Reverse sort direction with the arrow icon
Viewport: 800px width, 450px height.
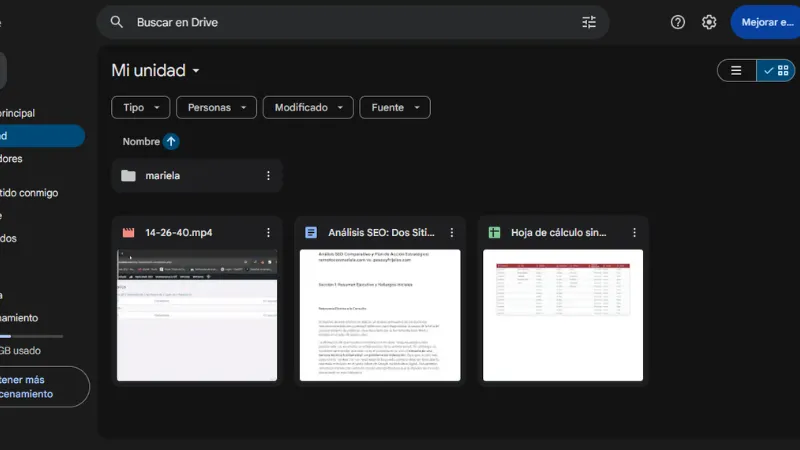click(171, 141)
